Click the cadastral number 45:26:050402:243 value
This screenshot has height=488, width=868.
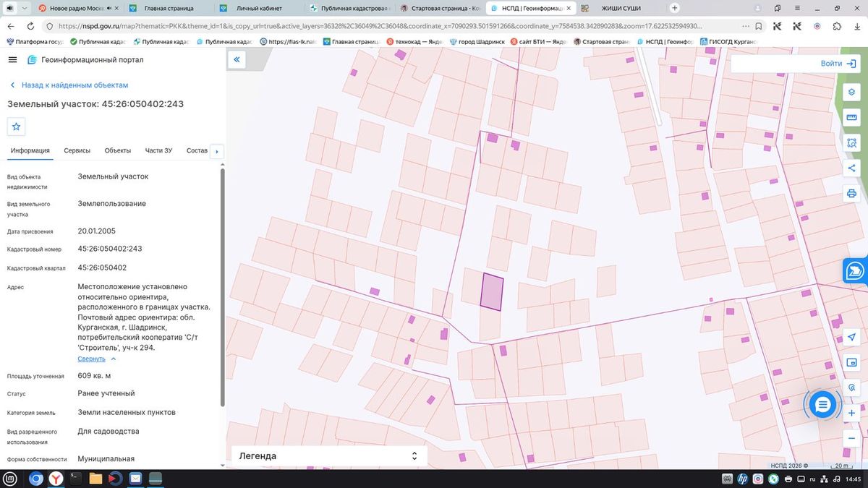tap(110, 249)
